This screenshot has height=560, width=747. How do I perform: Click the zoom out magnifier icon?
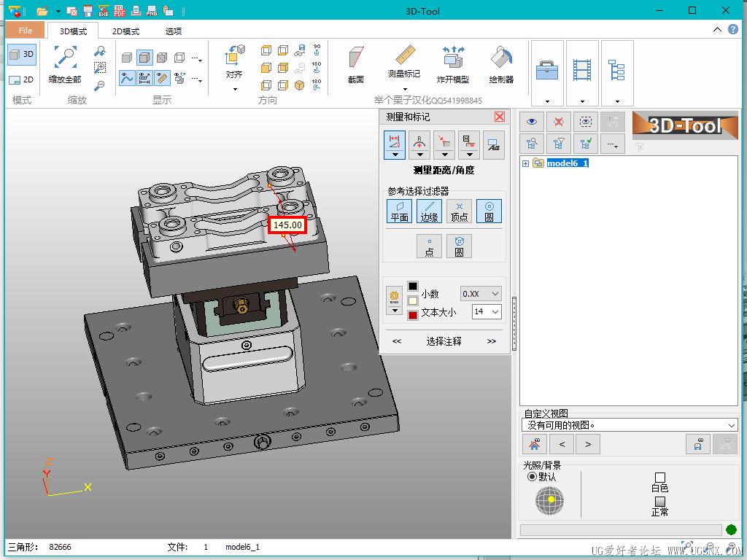pyautogui.click(x=99, y=85)
